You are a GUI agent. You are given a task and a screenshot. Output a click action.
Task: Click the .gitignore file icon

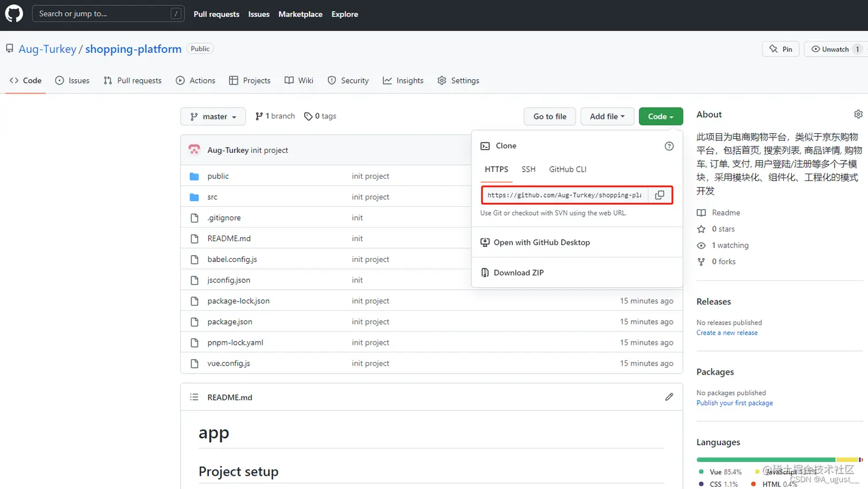click(194, 218)
